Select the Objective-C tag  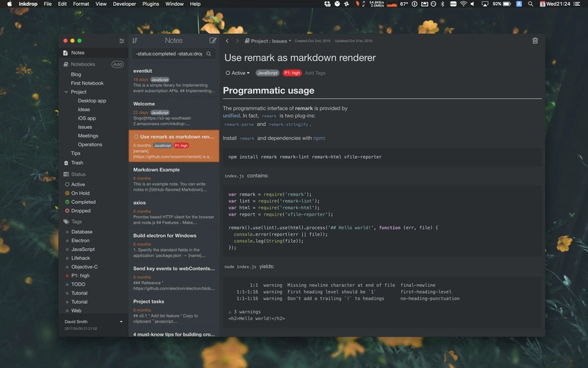click(84, 267)
